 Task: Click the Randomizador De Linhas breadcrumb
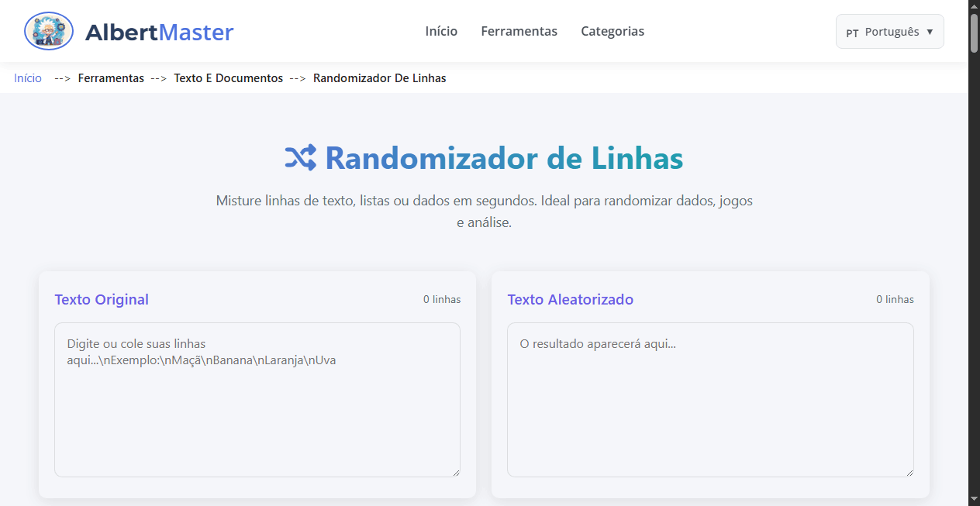click(x=379, y=77)
